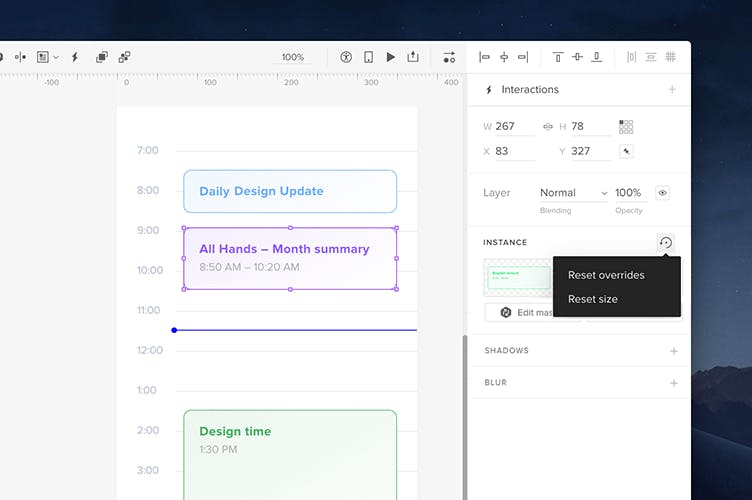Viewport: 752px width, 500px height.
Task: Click the 100% opacity field
Action: pyautogui.click(x=630, y=193)
